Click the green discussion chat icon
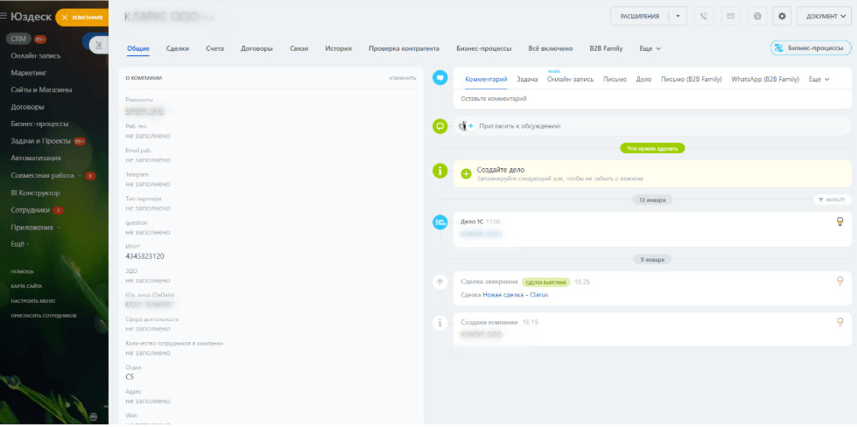Screen dimensions: 857x427 point(440,126)
